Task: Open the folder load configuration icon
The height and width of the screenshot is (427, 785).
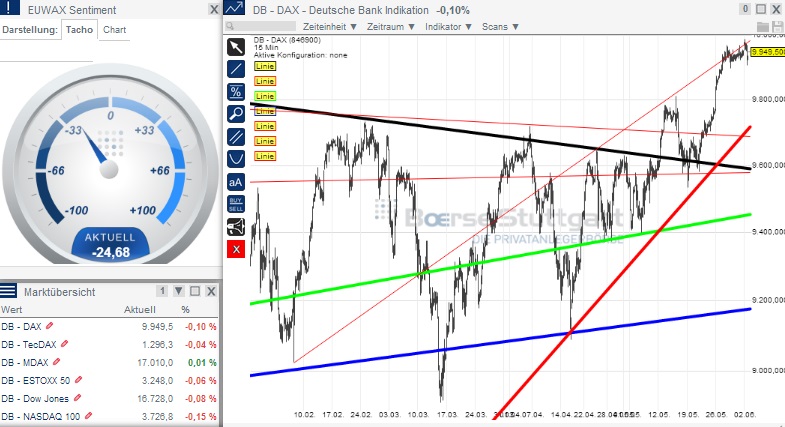Action: click(762, 27)
